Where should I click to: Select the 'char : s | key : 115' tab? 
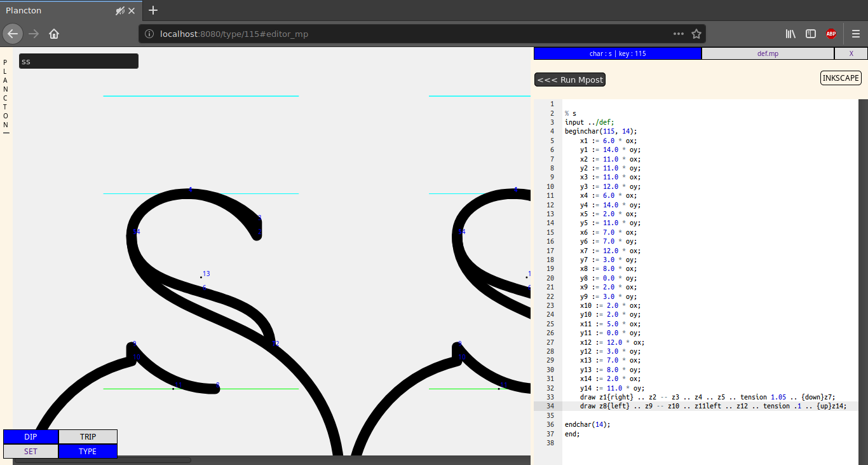tap(618, 53)
